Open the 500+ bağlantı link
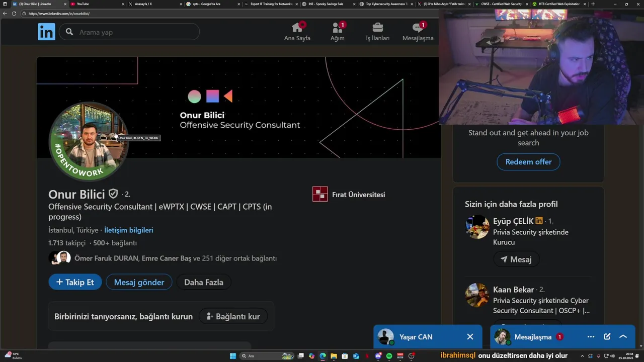 point(115,243)
